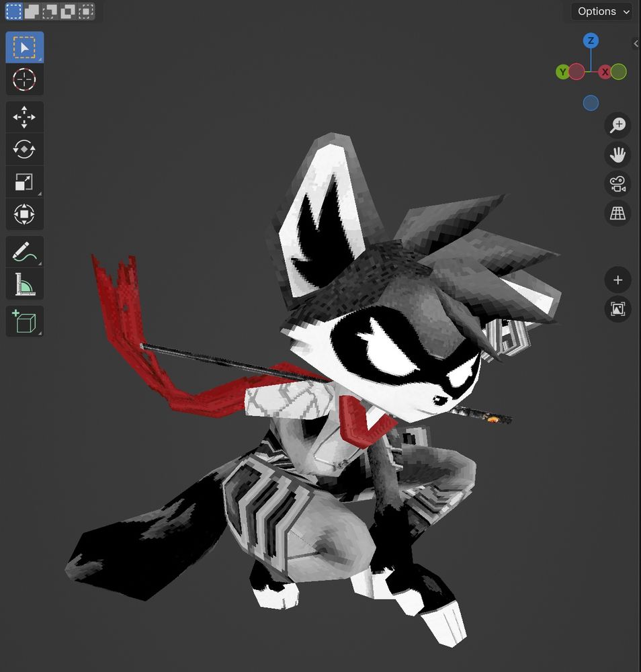Click the unlabeled red negative X gizmo circle
The height and width of the screenshot is (672, 641).
coord(576,72)
